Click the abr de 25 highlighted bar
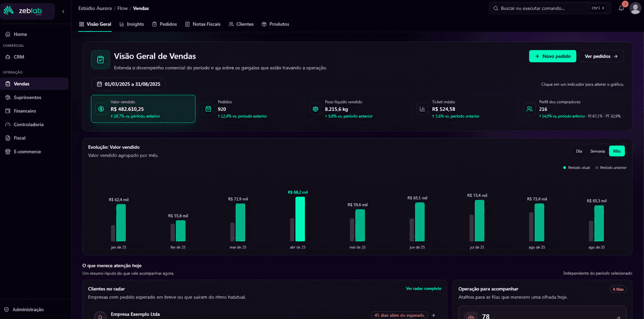Image resolution: width=644 pixels, height=319 pixels. coord(300,219)
